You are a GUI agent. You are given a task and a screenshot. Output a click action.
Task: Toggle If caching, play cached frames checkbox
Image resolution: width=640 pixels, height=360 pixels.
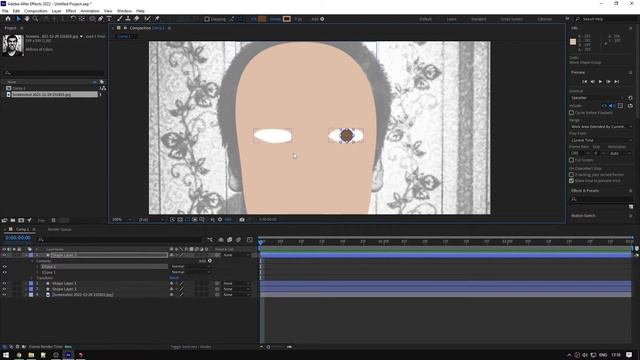tap(571, 175)
